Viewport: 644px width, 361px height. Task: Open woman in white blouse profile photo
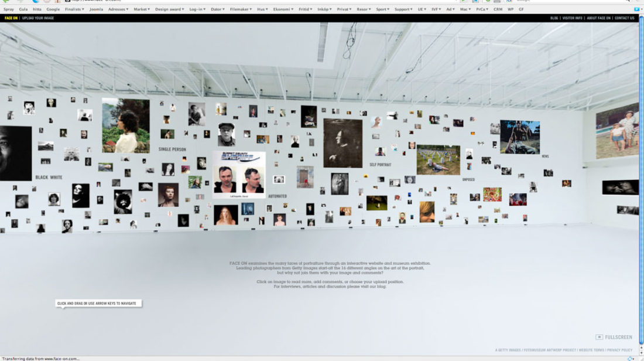click(x=126, y=125)
